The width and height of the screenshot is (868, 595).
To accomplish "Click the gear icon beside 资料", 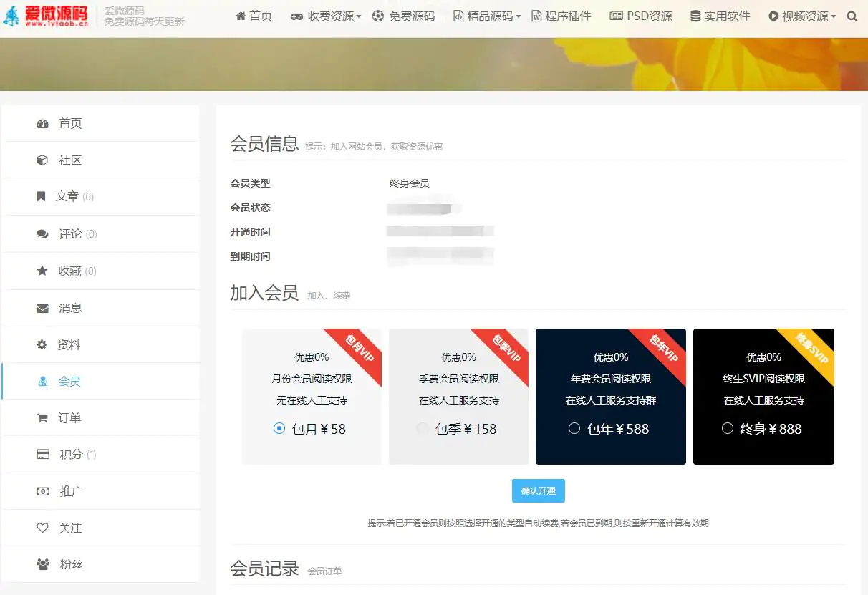I will (x=42, y=344).
